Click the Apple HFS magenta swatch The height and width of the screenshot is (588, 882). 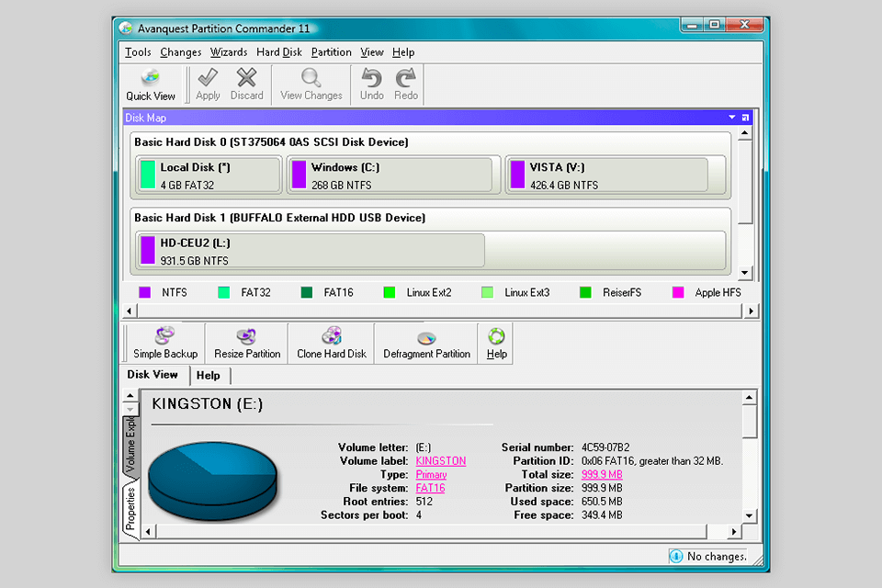click(x=678, y=292)
